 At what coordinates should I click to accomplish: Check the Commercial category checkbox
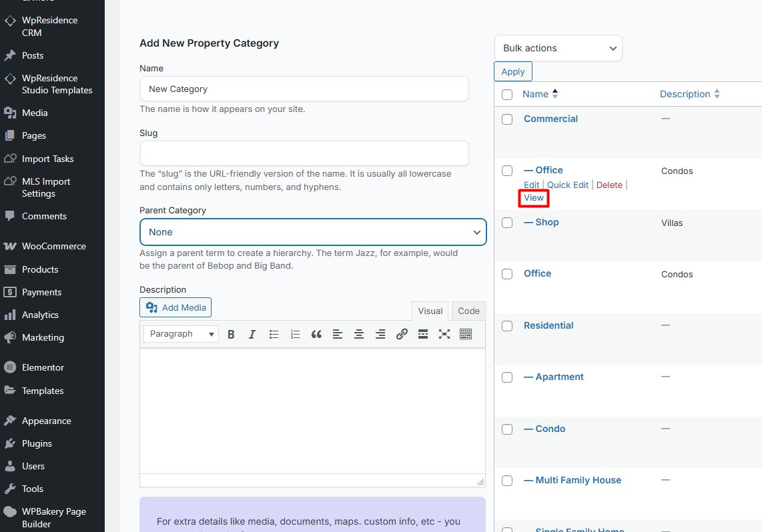507,119
